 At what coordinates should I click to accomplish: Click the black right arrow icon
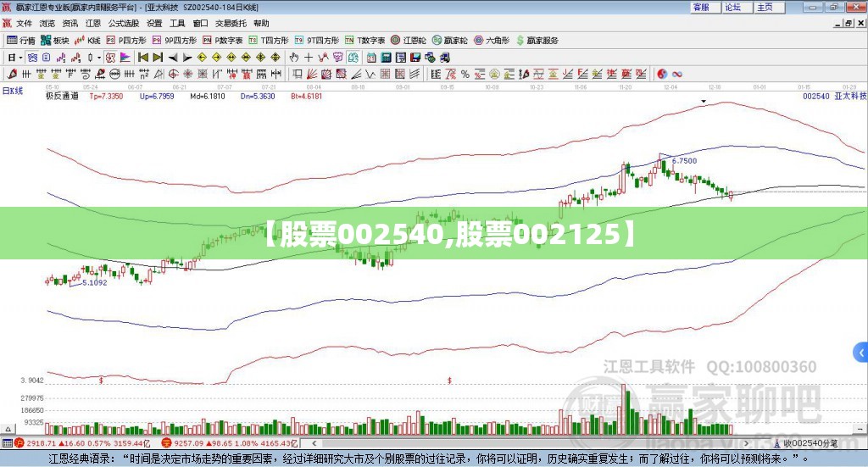pos(187,58)
